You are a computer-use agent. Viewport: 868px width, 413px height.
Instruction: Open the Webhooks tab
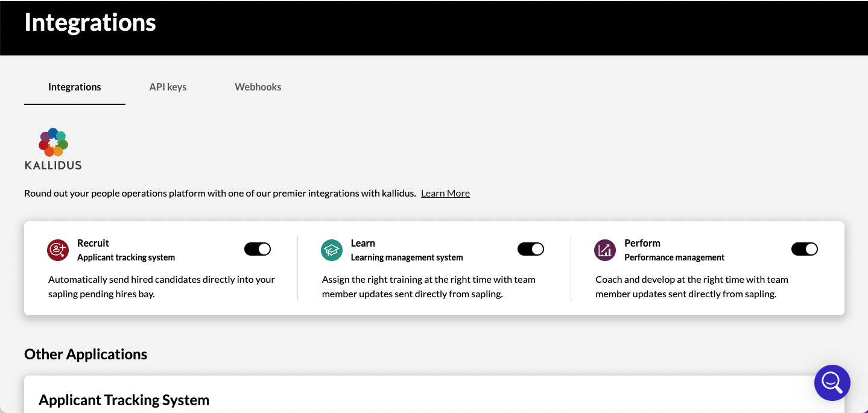(x=258, y=87)
